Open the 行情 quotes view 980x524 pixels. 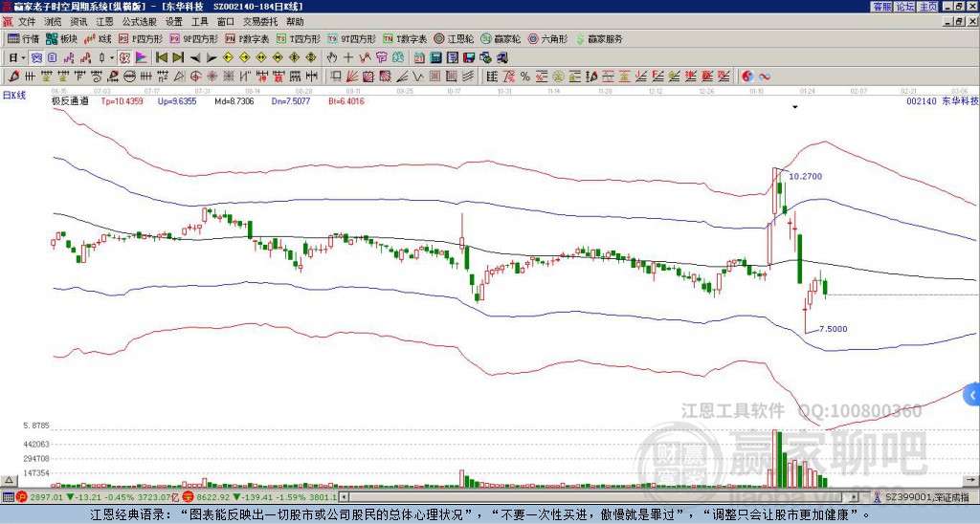[23, 38]
